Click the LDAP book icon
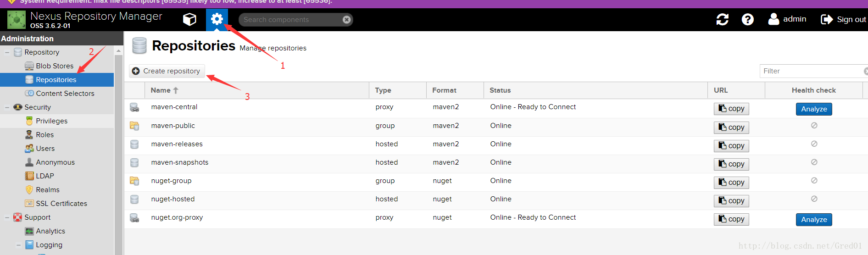 [29, 176]
